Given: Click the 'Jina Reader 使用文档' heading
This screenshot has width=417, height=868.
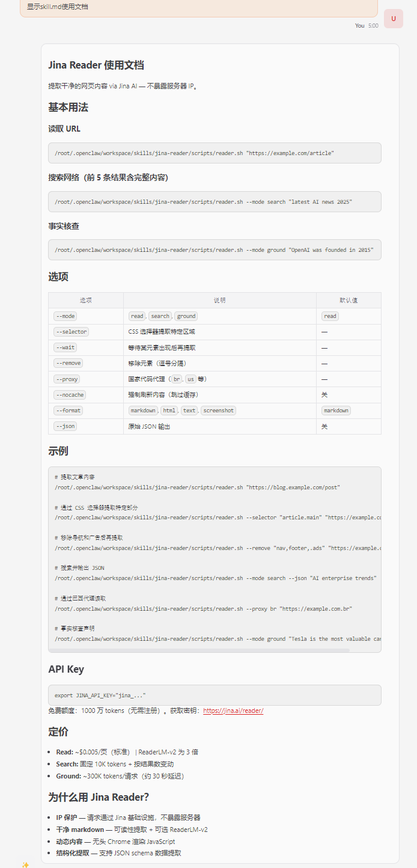Looking at the screenshot, I should click(96, 66).
